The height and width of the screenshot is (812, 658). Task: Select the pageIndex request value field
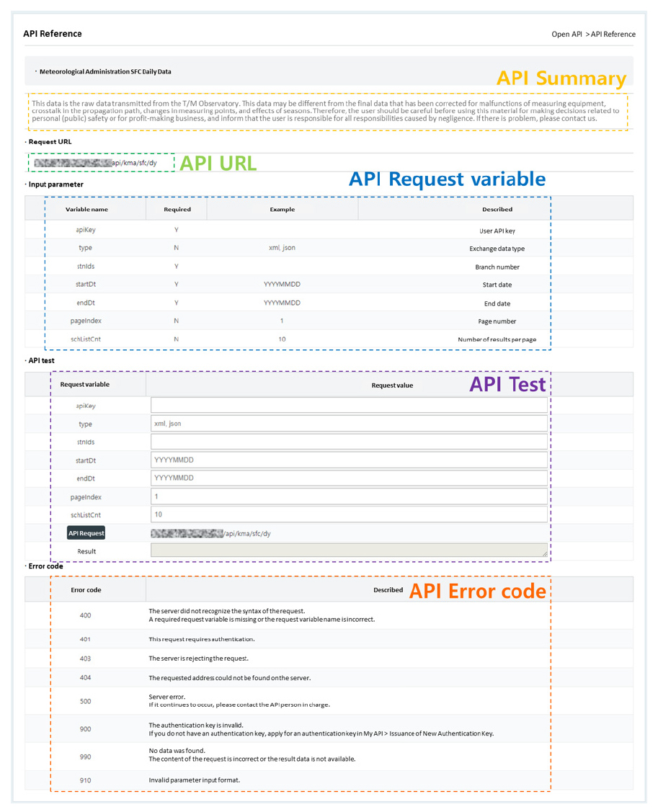pyautogui.click(x=349, y=496)
